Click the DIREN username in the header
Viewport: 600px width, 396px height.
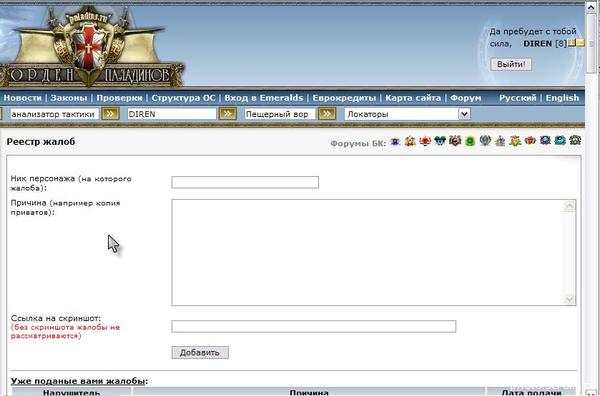click(538, 44)
